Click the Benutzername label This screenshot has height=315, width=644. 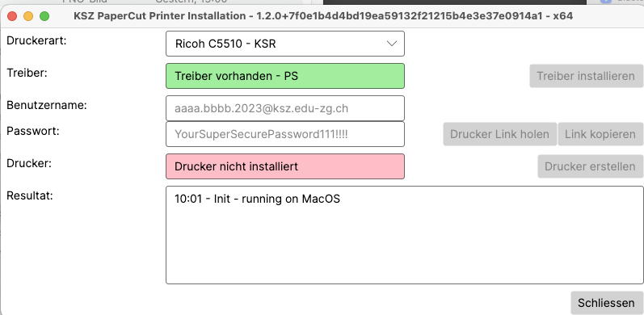47,105
